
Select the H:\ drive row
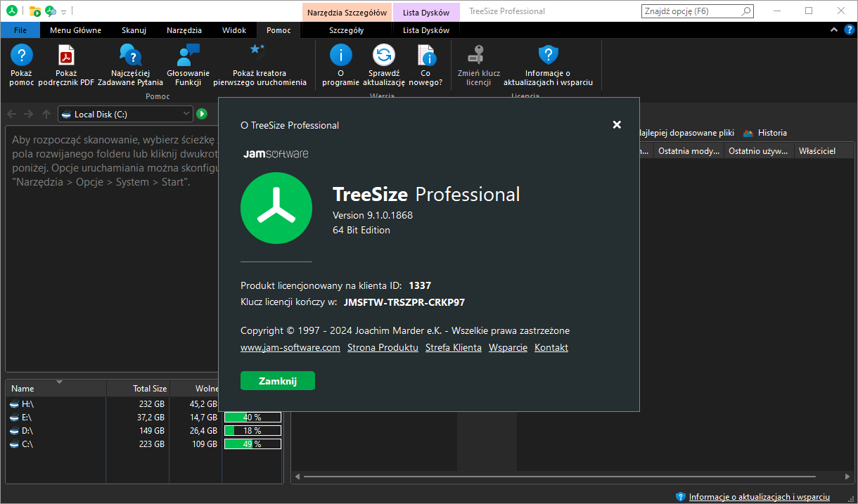click(x=143, y=404)
